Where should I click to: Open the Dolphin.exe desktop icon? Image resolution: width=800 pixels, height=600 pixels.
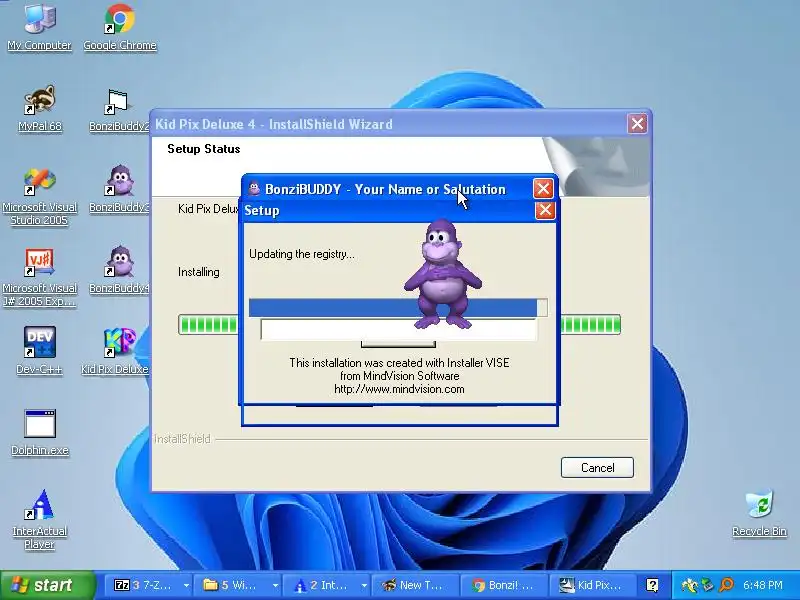pos(40,432)
